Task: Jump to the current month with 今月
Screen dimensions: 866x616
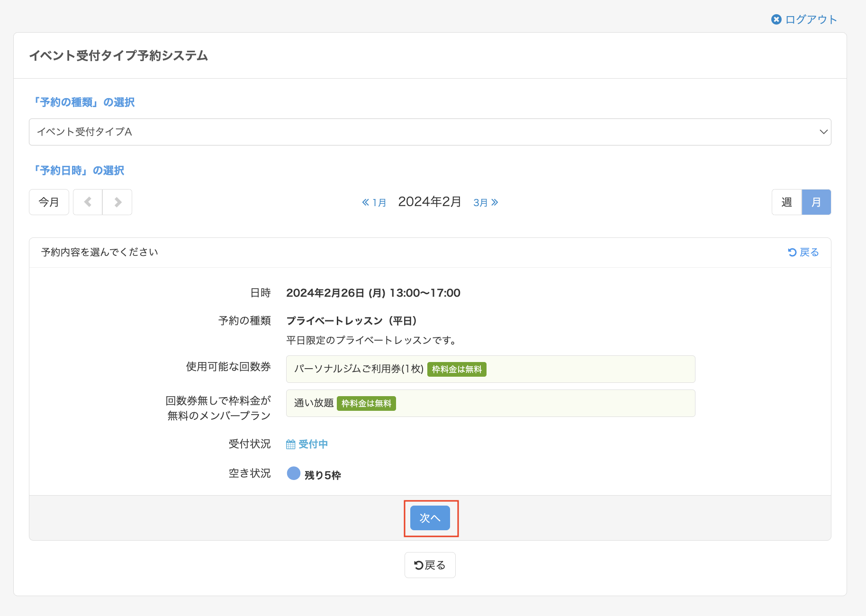Action: tap(49, 202)
